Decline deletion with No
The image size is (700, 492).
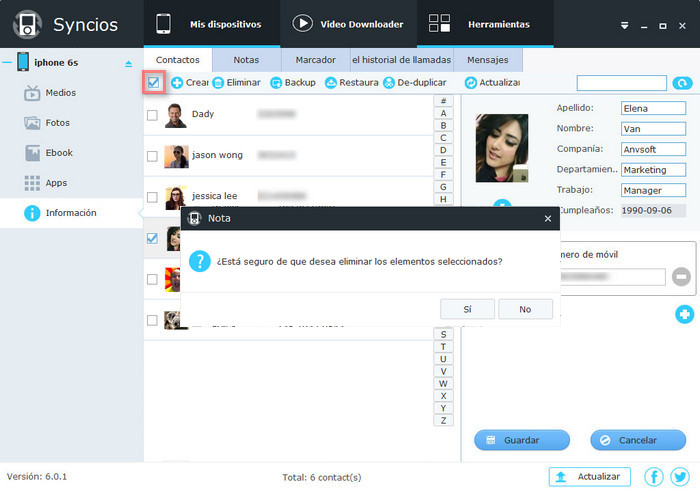click(525, 309)
